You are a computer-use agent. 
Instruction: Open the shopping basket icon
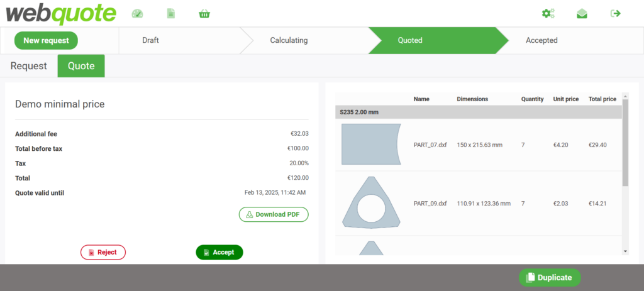[x=204, y=14]
